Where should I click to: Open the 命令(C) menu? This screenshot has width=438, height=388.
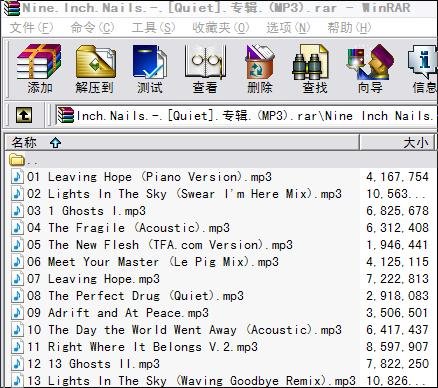[92, 28]
